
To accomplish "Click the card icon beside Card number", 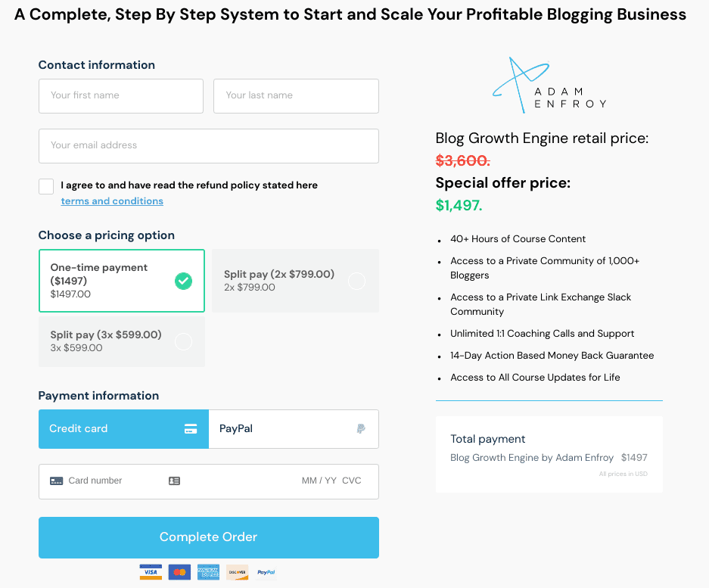I will coord(57,481).
